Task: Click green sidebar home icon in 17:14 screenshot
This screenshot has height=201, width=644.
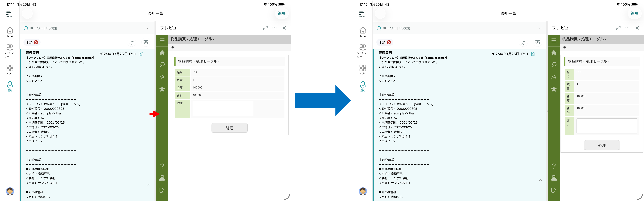Action: coord(162,53)
